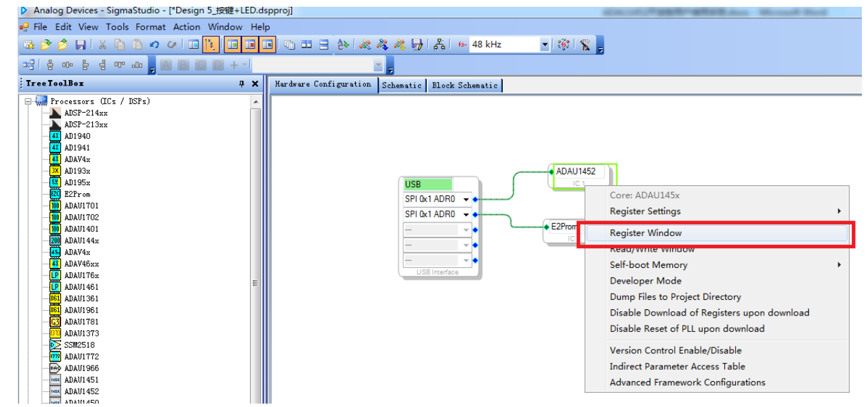Open the Action menu
Screen dimensions: 868x407
pyautogui.click(x=187, y=27)
